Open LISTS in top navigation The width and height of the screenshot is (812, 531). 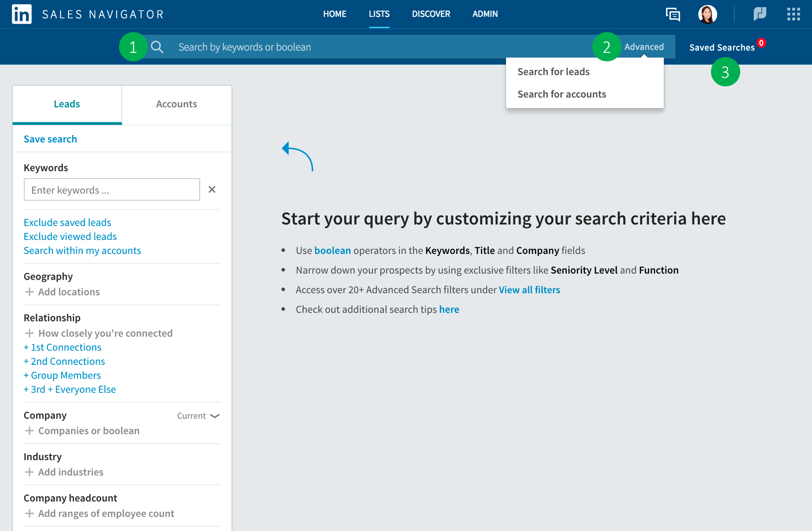[x=379, y=14]
